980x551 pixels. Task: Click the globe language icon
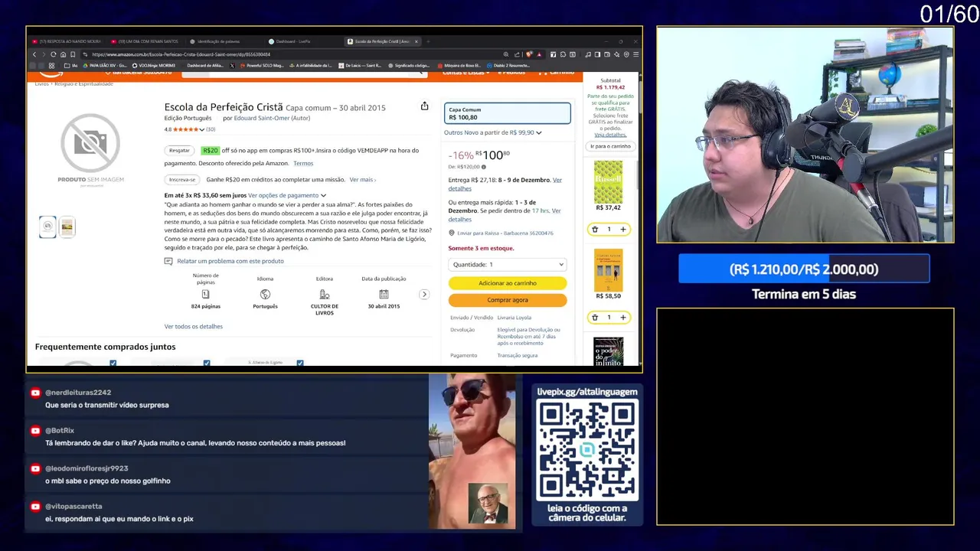click(265, 294)
